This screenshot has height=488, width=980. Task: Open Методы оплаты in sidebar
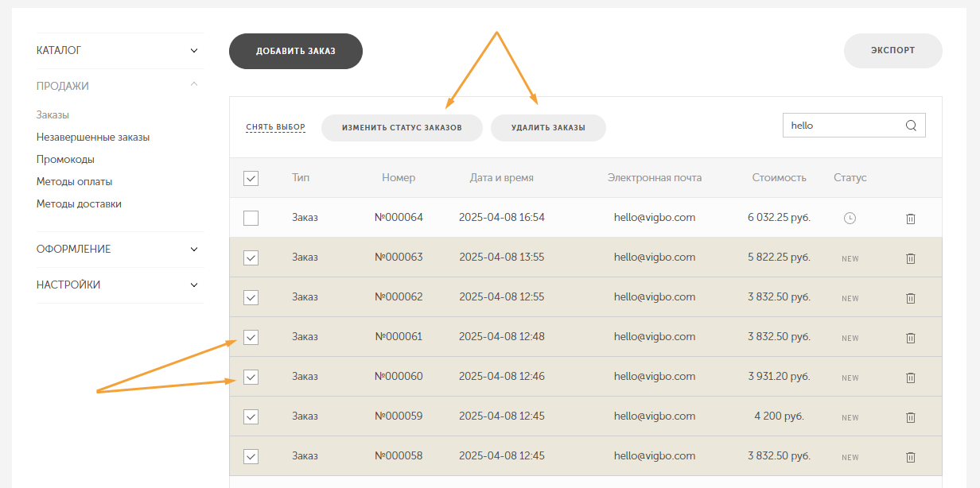click(74, 182)
